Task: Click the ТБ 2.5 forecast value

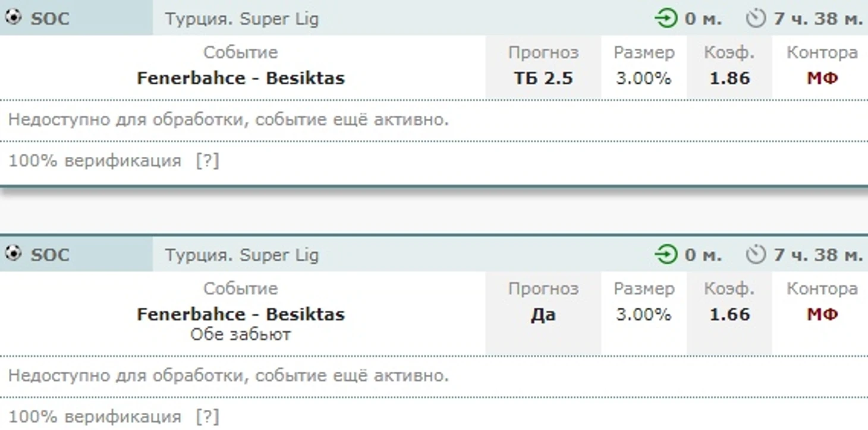Action: point(543,78)
